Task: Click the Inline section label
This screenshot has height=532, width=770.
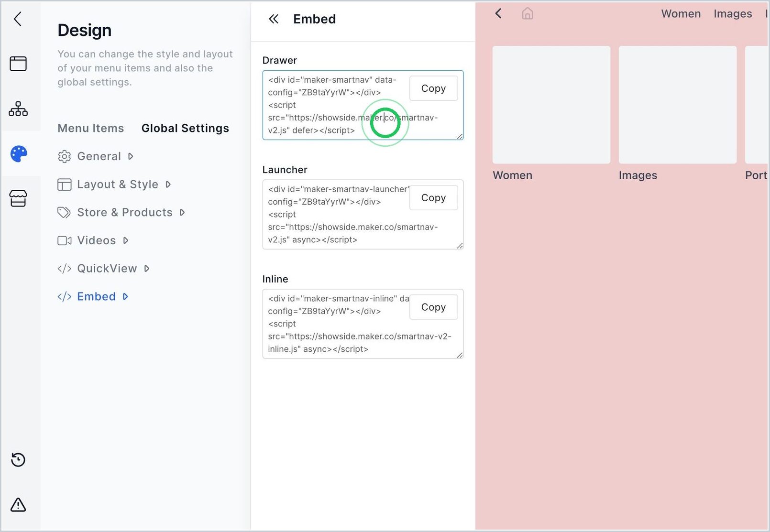Action: (x=275, y=279)
